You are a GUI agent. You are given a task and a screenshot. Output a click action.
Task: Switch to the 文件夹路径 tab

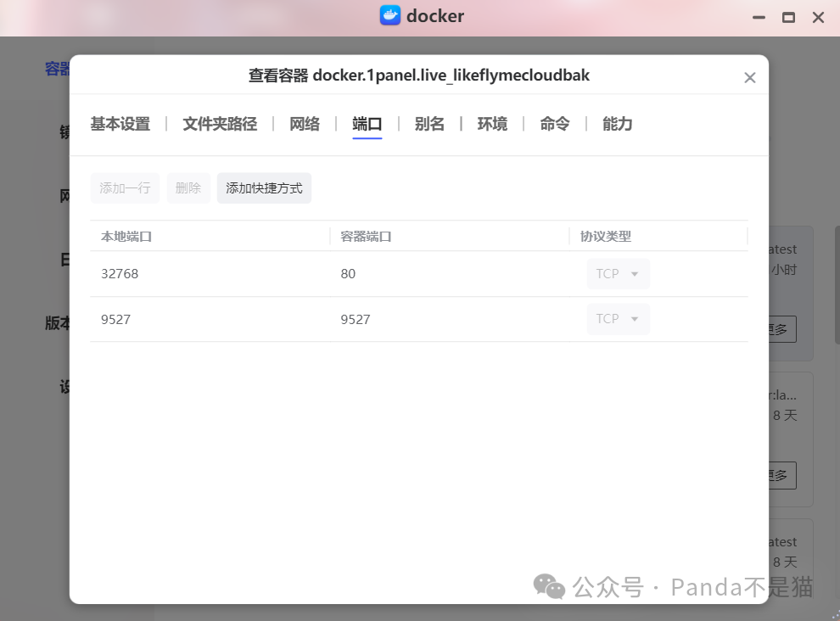tap(220, 124)
